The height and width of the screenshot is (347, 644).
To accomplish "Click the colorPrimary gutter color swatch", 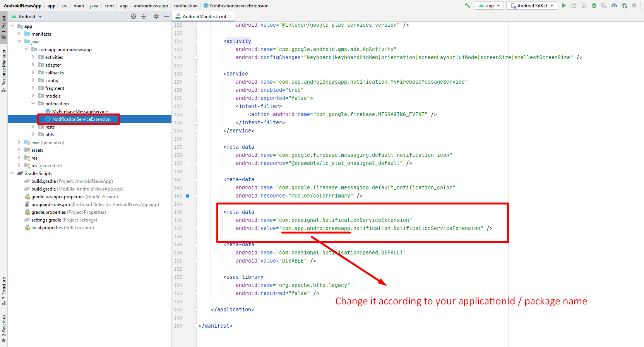I will [187, 196].
